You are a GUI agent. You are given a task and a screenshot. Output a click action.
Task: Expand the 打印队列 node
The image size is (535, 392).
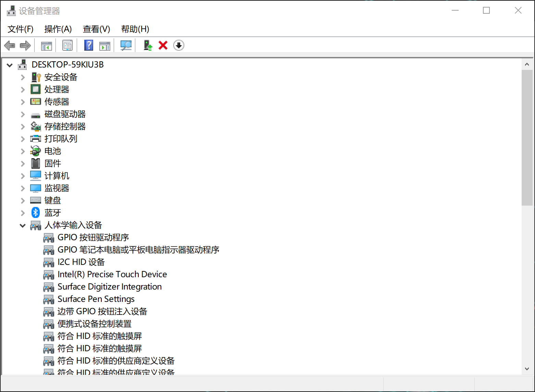click(23, 139)
